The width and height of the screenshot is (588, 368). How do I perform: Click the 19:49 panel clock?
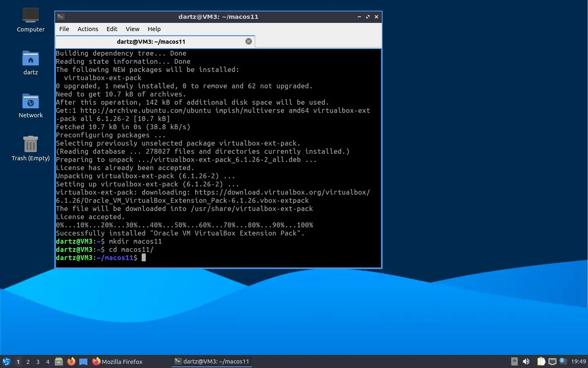pyautogui.click(x=578, y=361)
